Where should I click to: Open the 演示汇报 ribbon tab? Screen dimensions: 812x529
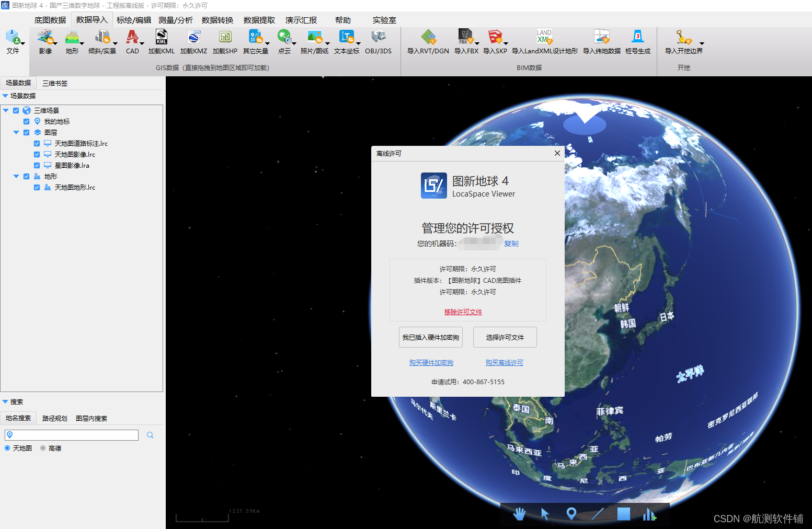tap(301, 20)
